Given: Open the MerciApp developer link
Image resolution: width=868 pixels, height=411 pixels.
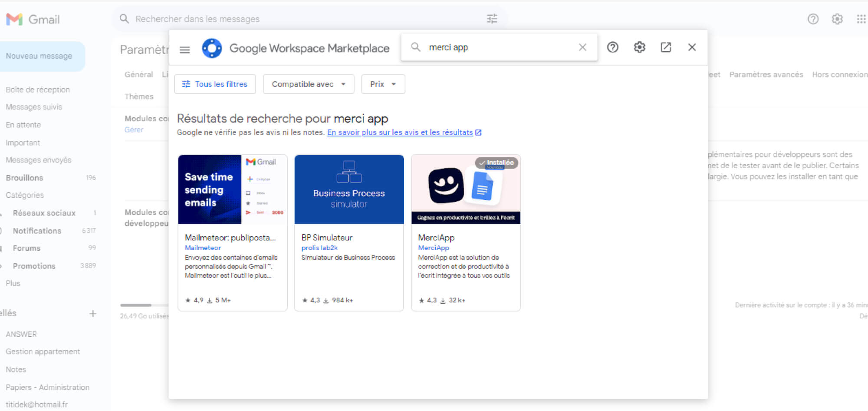Looking at the screenshot, I should coord(433,248).
